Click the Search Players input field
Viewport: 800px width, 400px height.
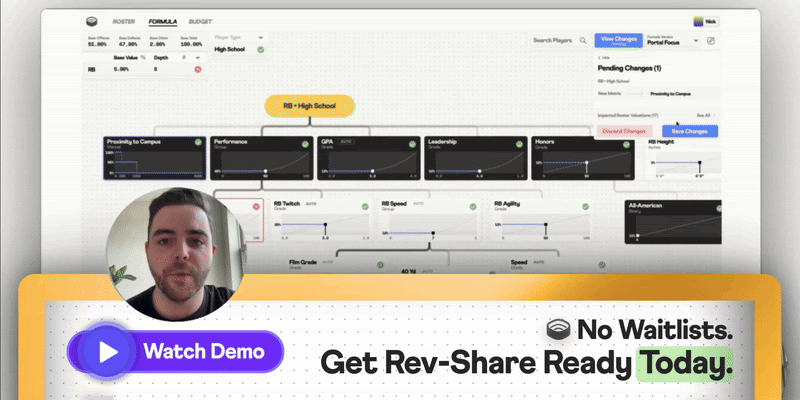tap(555, 41)
